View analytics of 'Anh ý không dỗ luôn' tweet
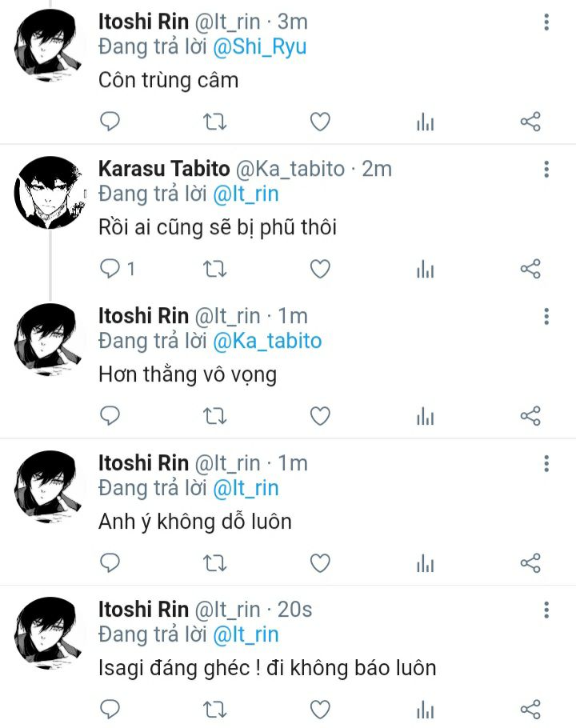 425,563
